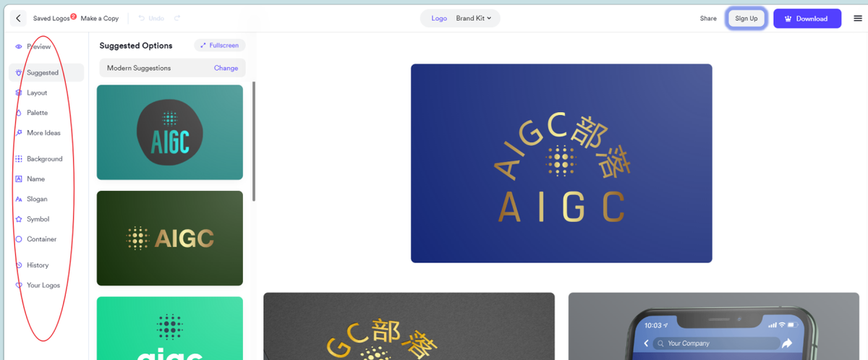Click the Suggested Options heading
Viewport: 868px width, 360px height.
click(x=136, y=46)
